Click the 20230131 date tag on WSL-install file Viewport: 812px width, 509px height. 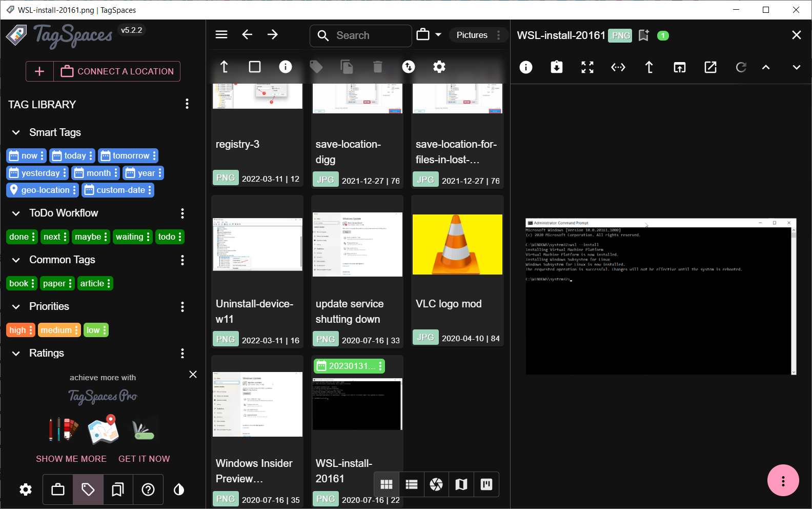coord(349,366)
